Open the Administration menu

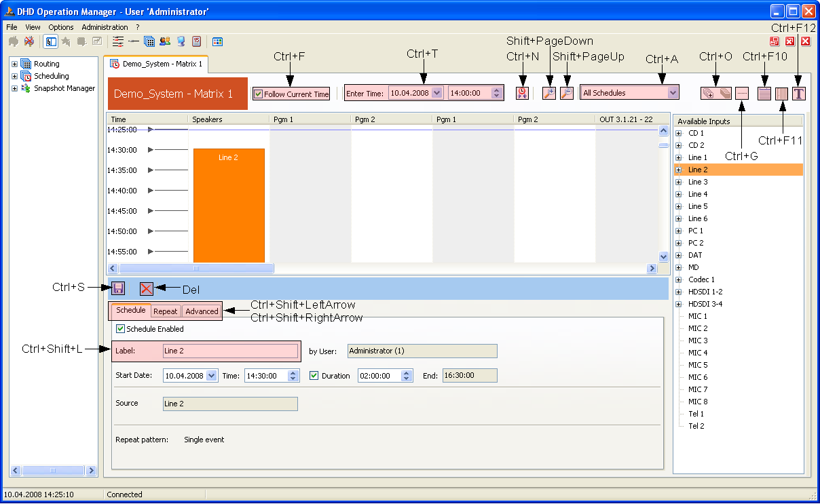coord(105,27)
